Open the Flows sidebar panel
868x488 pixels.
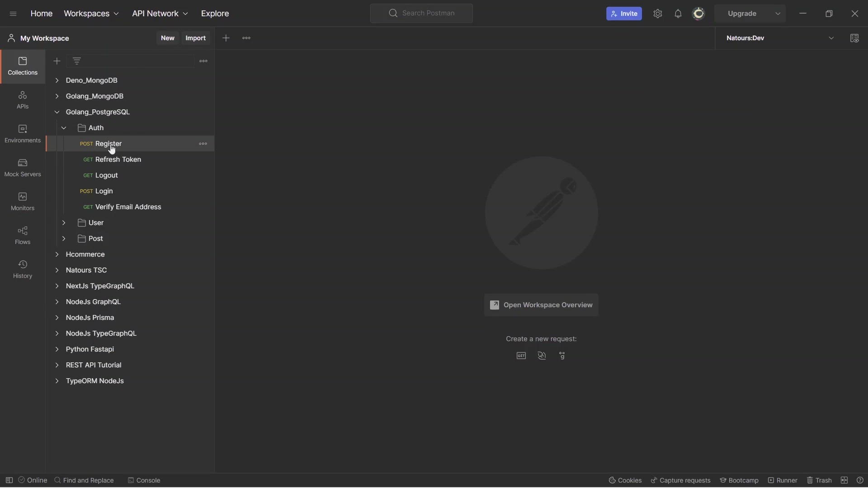(x=23, y=235)
